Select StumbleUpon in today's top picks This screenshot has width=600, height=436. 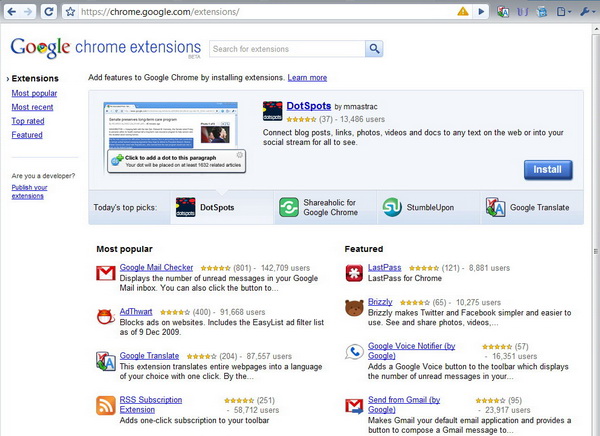429,207
